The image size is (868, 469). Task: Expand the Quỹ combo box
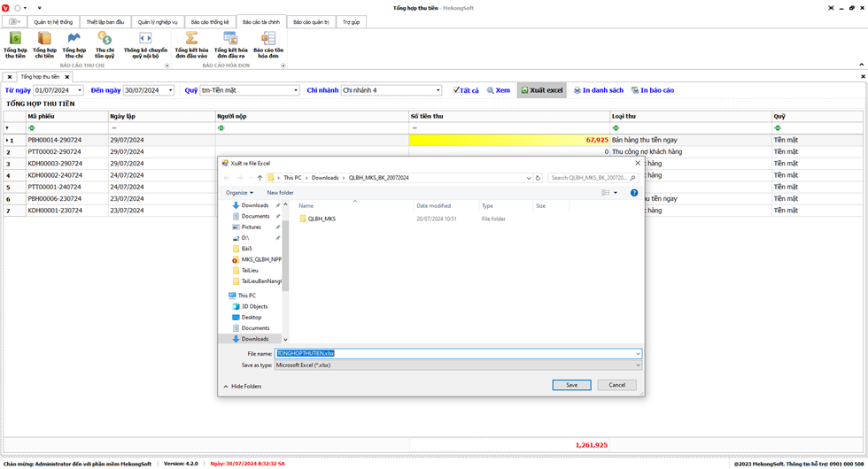click(x=296, y=90)
